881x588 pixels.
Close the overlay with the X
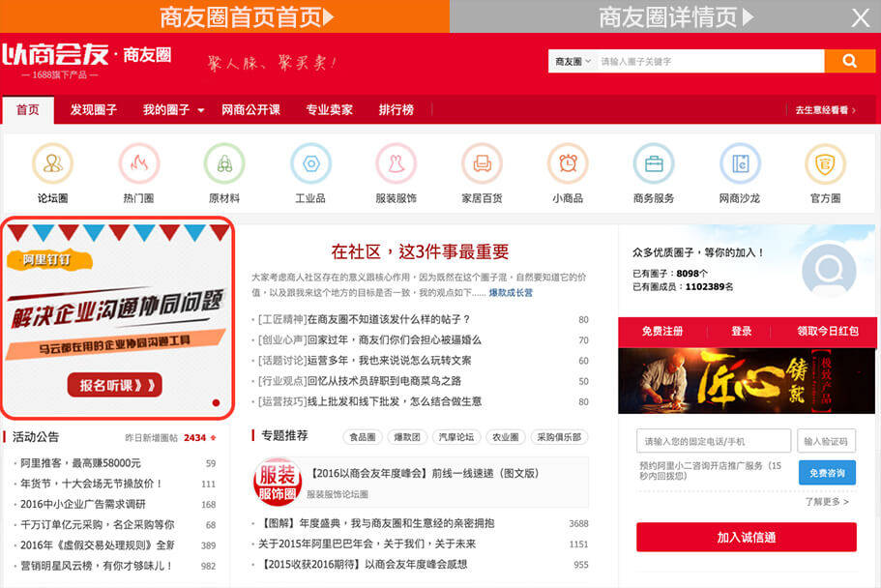coord(860,17)
